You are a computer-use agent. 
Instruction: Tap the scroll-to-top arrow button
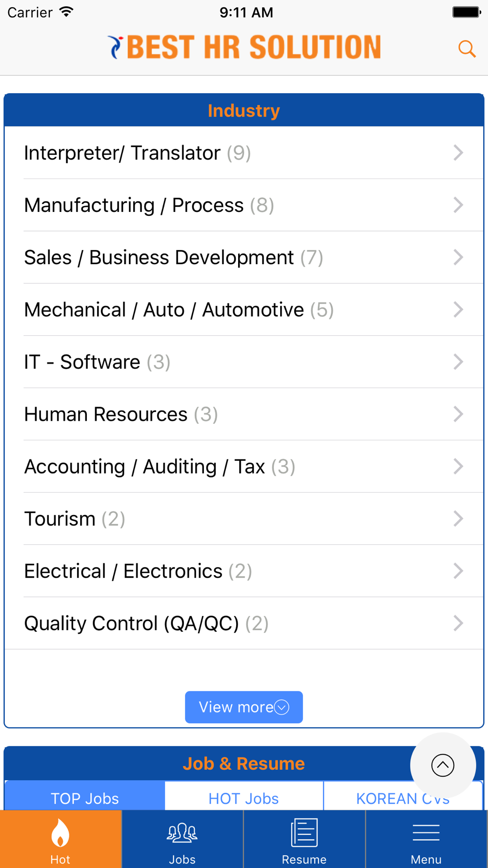point(443,765)
